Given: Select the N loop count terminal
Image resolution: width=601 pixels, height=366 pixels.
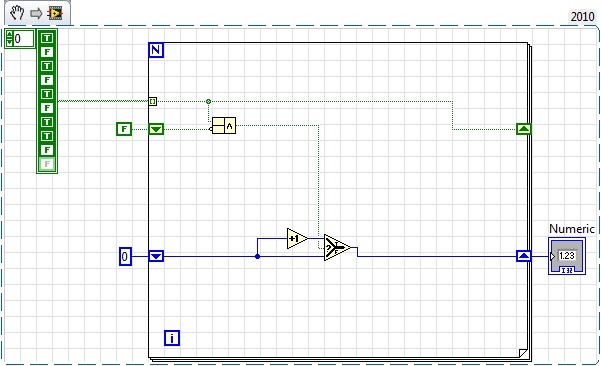Looking at the screenshot, I should click(156, 50).
